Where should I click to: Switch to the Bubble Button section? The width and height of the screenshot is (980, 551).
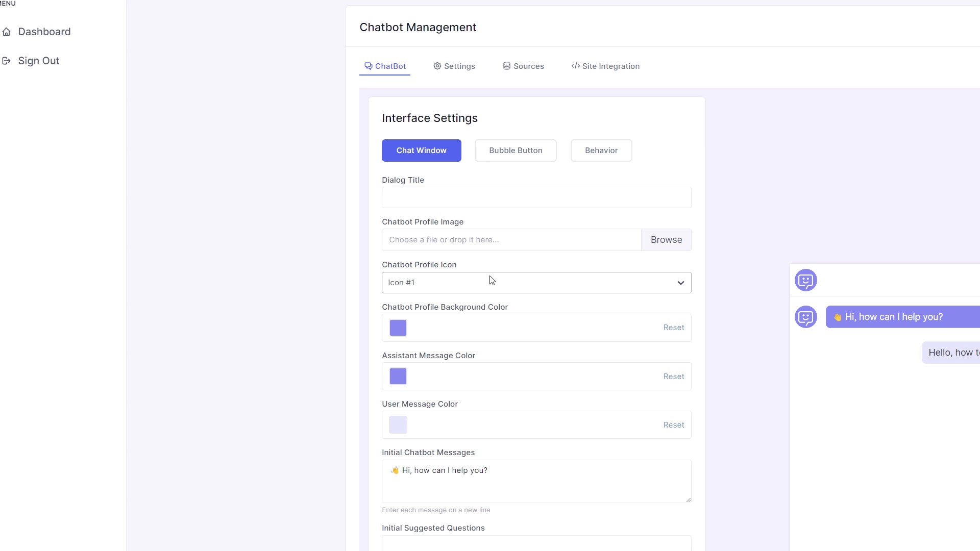[x=516, y=151]
